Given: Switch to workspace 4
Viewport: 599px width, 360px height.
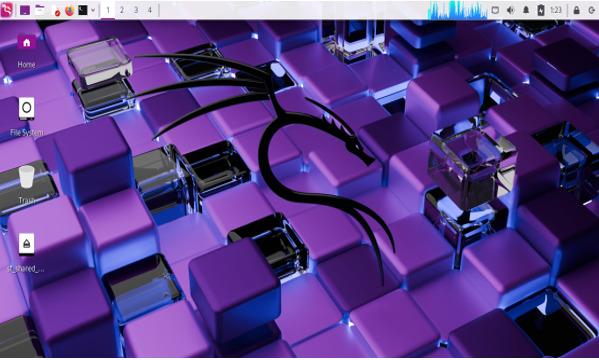Looking at the screenshot, I should tap(150, 10).
